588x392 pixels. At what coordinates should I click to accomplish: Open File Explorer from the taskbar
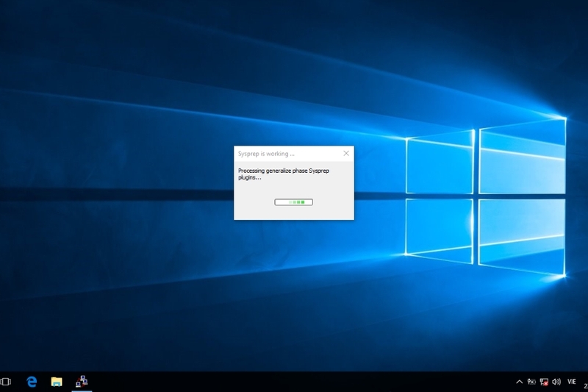[x=57, y=382]
